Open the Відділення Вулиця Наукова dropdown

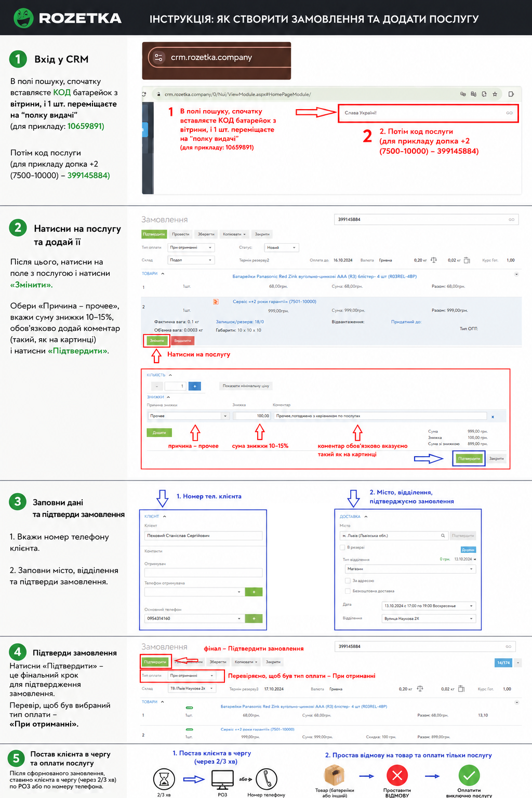pos(429,618)
